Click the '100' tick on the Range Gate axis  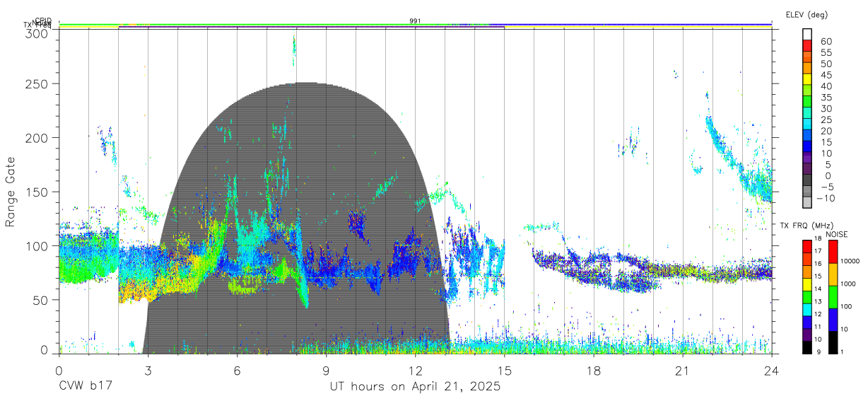tap(37, 245)
